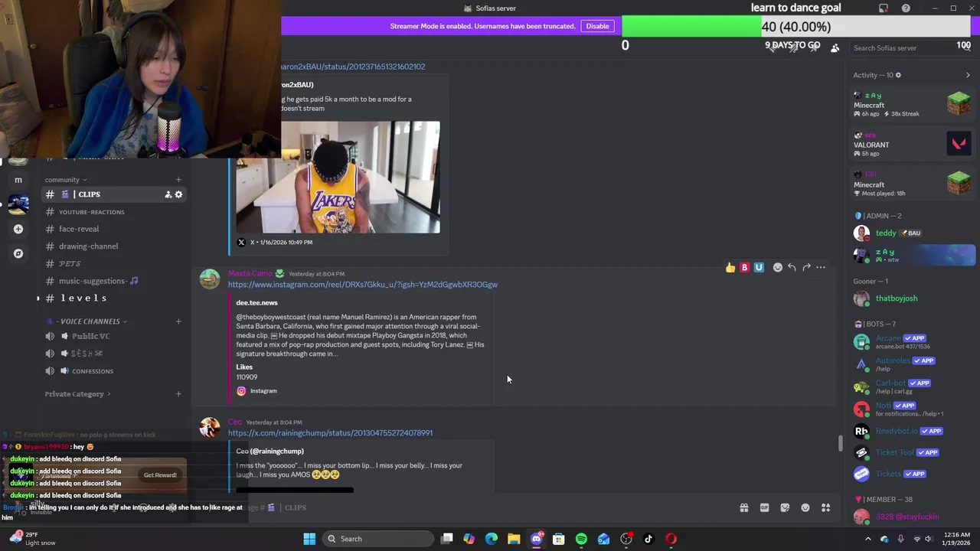Viewport: 980px width, 551px height.
Task: Click the chat scrollbar thumb
Action: 840,443
